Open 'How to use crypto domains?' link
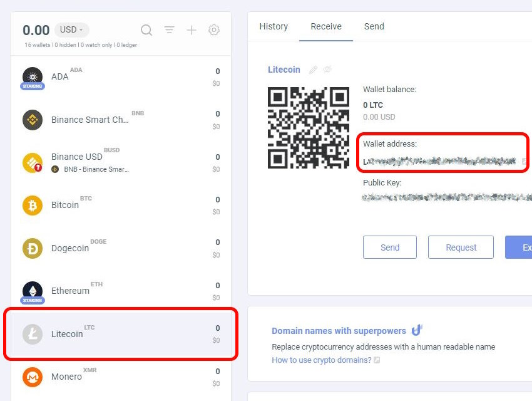This screenshot has height=401, width=532. [322, 360]
